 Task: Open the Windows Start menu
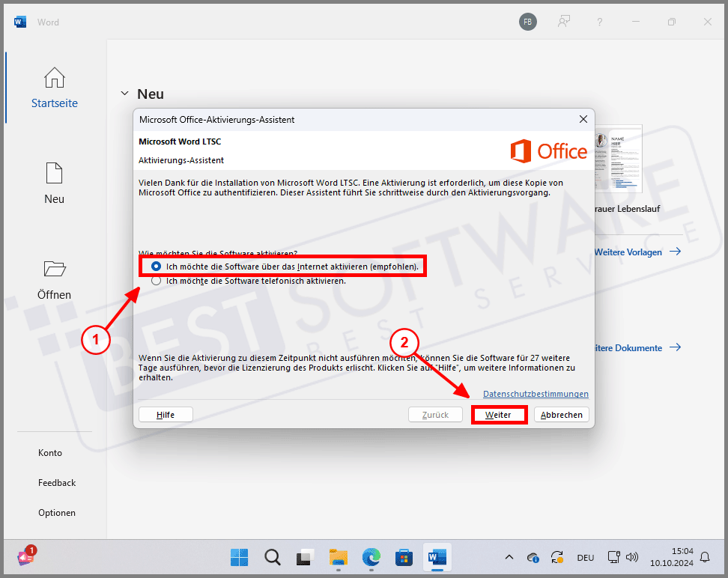239,557
